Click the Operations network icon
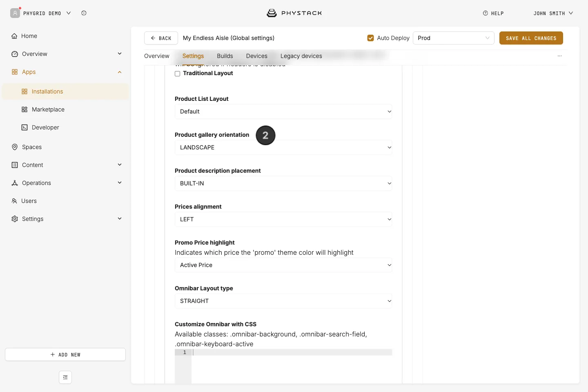588x392 pixels. pyautogui.click(x=15, y=183)
